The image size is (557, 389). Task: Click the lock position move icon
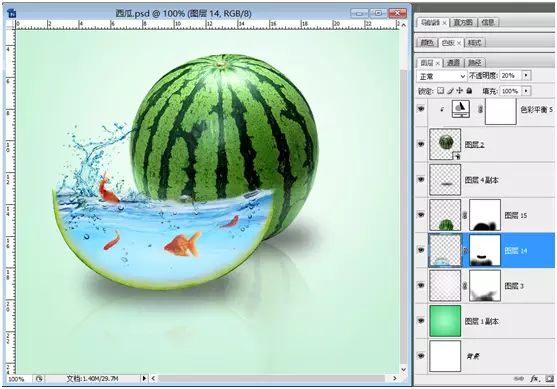460,91
